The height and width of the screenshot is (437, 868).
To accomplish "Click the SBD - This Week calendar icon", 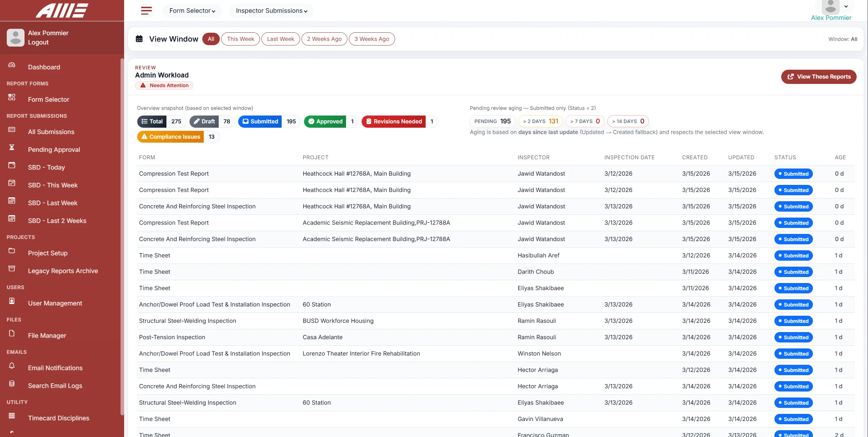I will (x=12, y=183).
